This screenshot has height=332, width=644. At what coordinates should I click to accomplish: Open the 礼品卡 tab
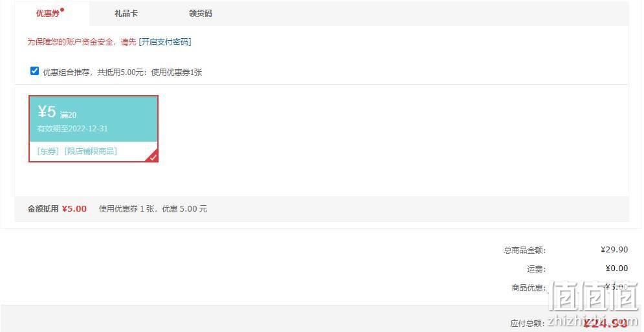point(126,13)
